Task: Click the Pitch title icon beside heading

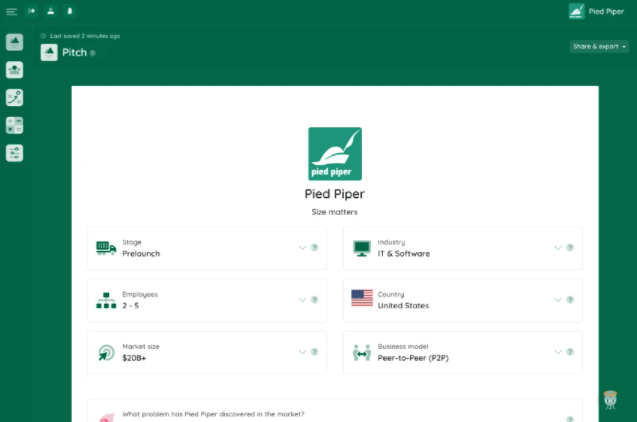Action: tap(49, 52)
